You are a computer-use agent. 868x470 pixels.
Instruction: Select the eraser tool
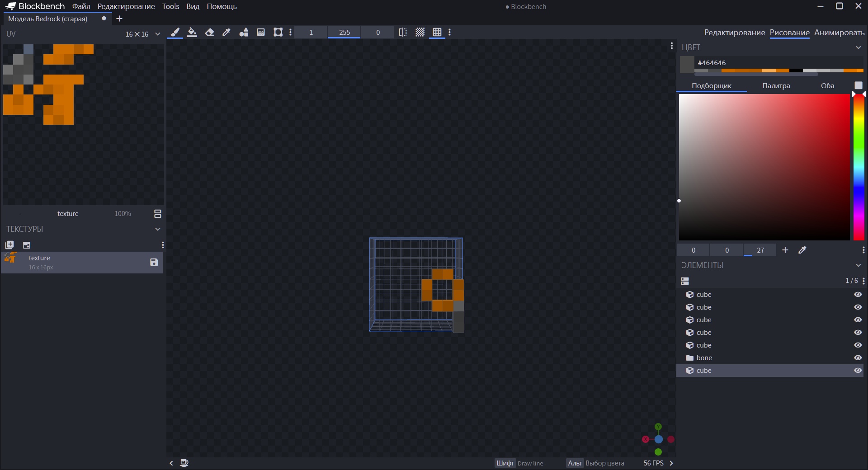point(209,32)
